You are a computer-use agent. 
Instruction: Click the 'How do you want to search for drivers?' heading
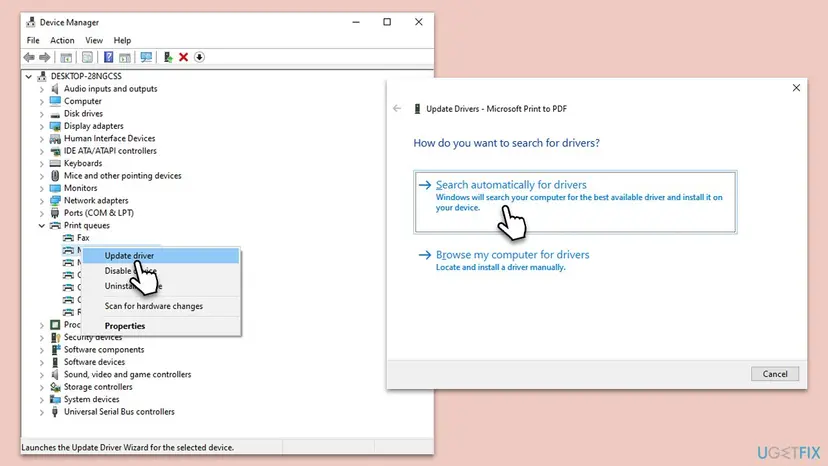coord(506,143)
